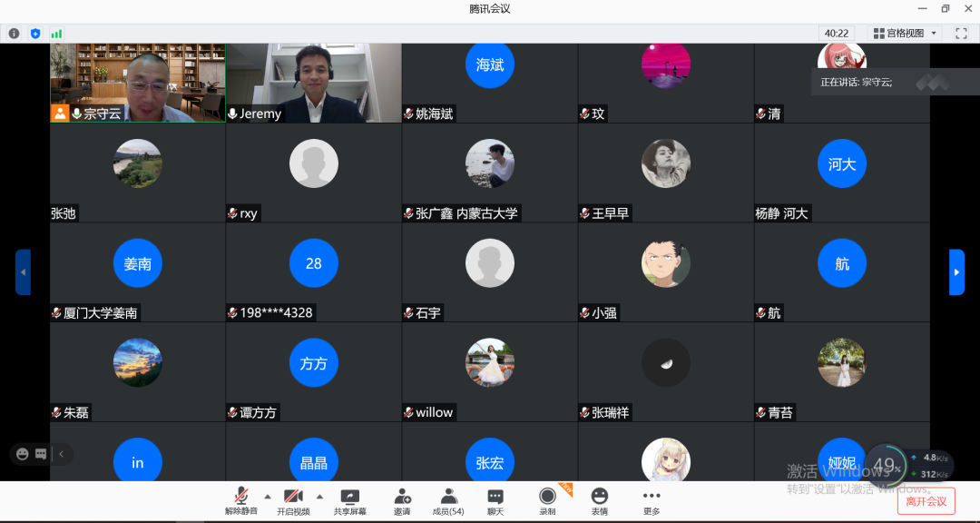The width and height of the screenshot is (980, 523).
Task: Click 河大 avatar of 杨静
Action: (842, 163)
